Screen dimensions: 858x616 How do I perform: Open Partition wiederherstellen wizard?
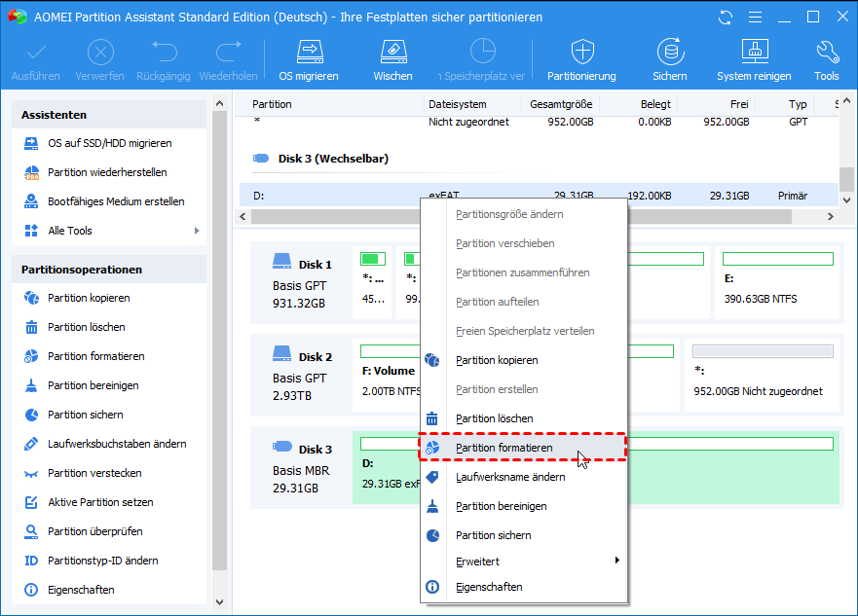(109, 172)
